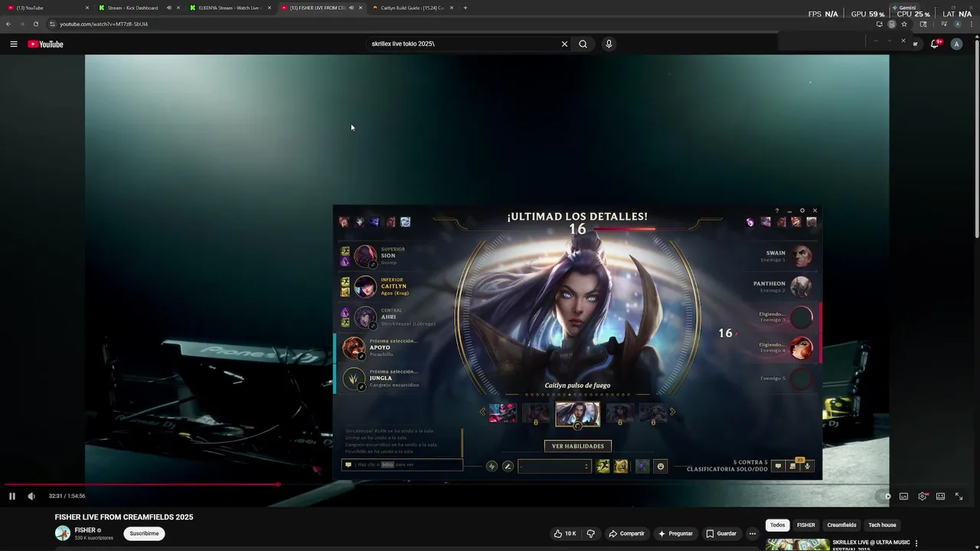
Task: Go to the next skin with the right arrow
Action: pyautogui.click(x=672, y=412)
